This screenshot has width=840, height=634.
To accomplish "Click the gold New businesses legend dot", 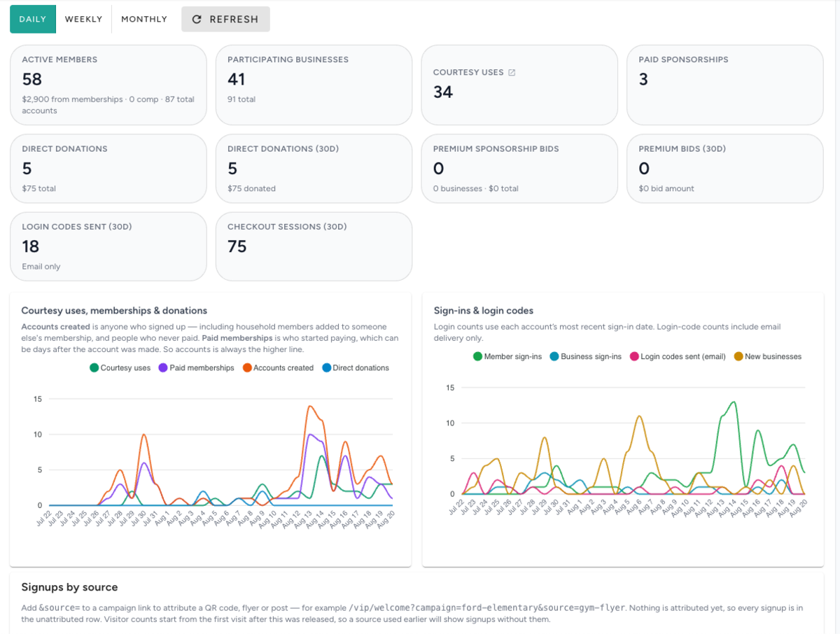I will click(x=738, y=356).
